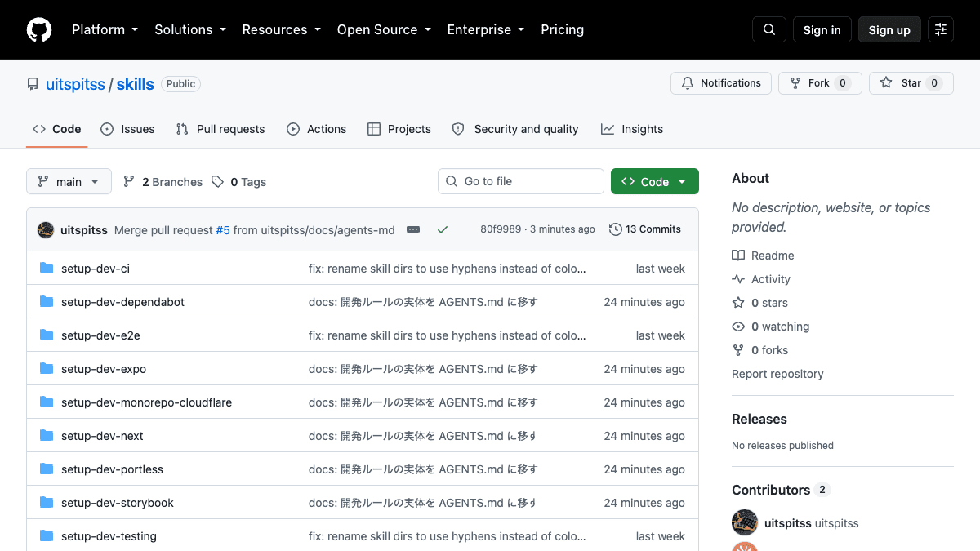Open the setup-dev-monorepo-cloudflare folder name

[x=146, y=402]
